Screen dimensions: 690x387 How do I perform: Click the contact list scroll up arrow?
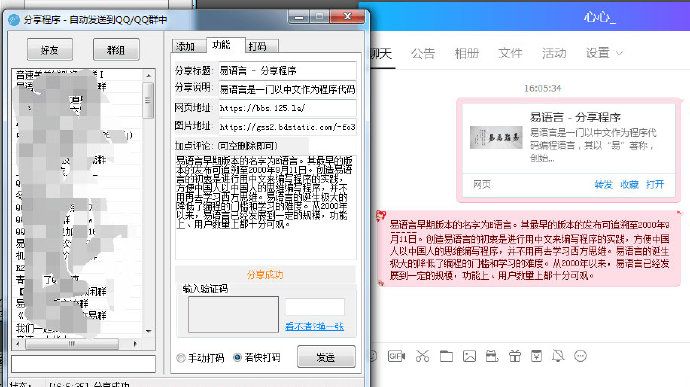(149, 76)
